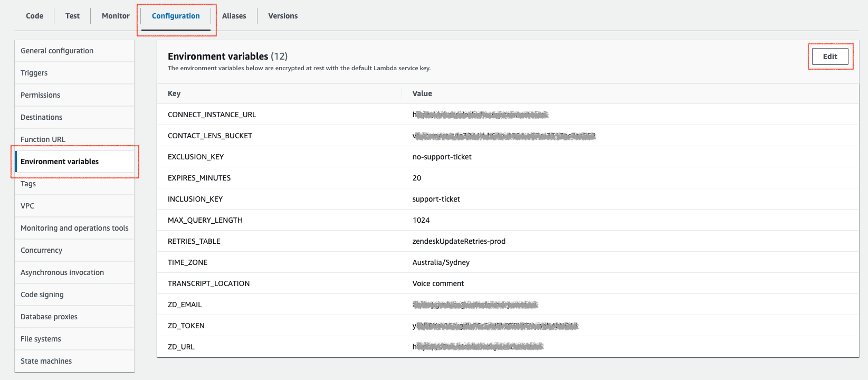This screenshot has height=380, width=868.
Task: Open the Permissions section
Action: pos(40,95)
